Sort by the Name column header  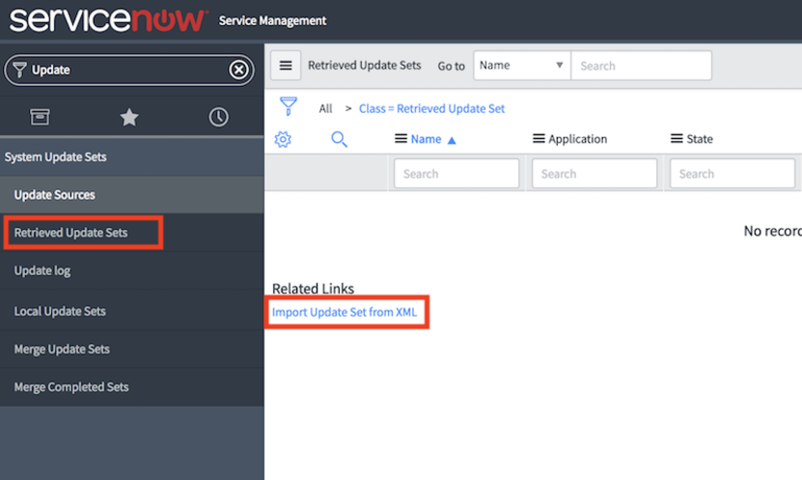426,139
